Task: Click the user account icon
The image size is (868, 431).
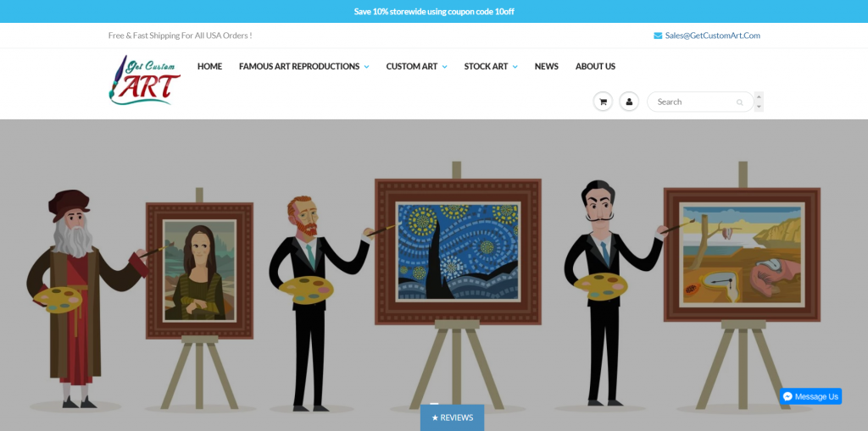Action: [629, 102]
